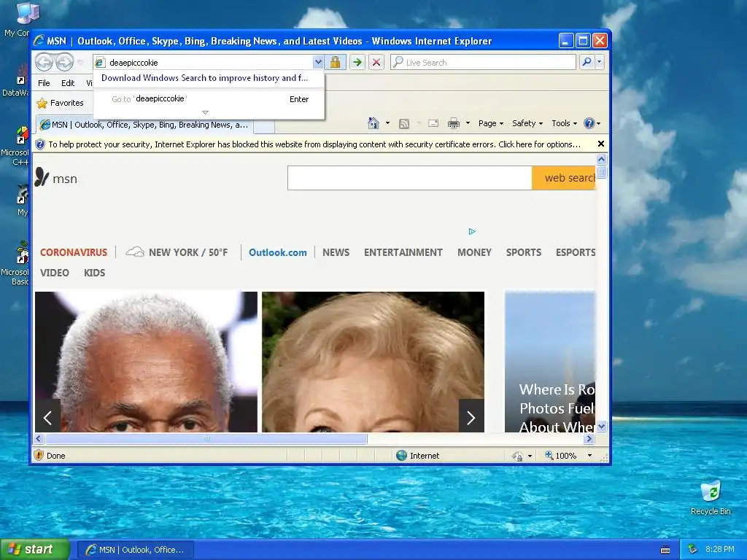Click the security information bar message

coord(314,144)
